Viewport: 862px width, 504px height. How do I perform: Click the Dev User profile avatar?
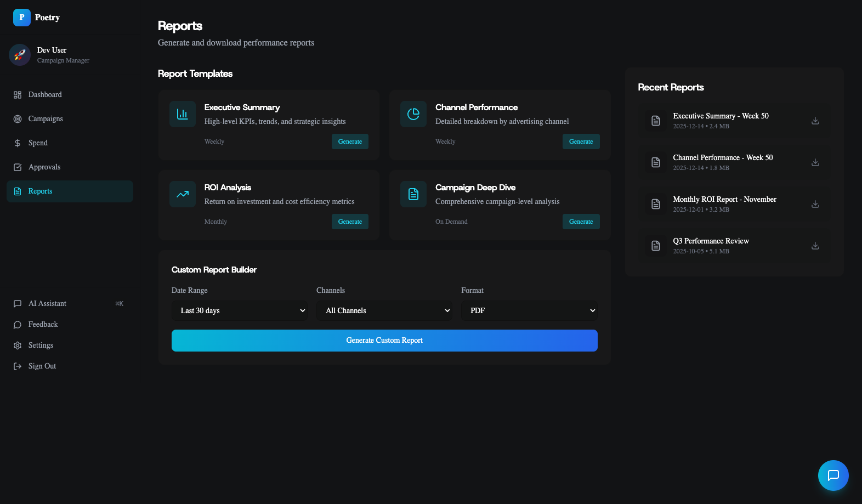click(x=20, y=55)
